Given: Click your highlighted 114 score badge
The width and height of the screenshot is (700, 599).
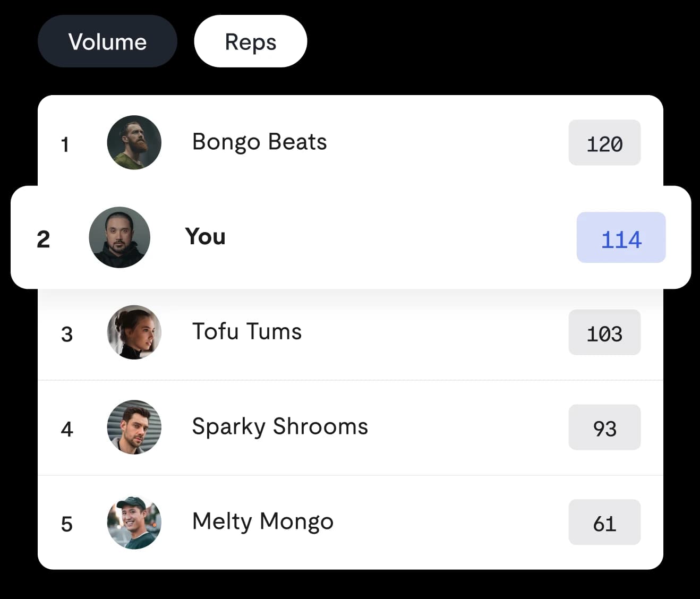Looking at the screenshot, I should coord(621,238).
